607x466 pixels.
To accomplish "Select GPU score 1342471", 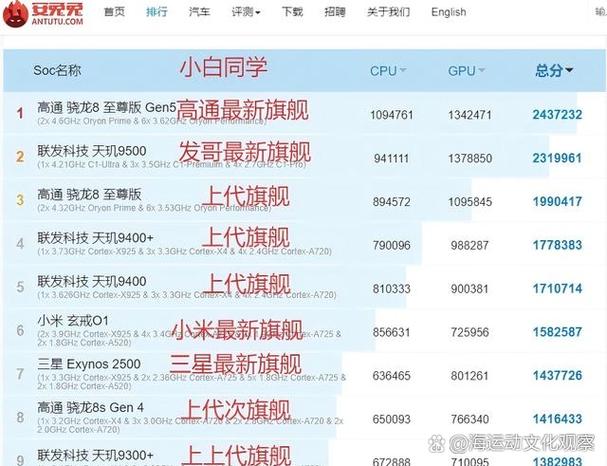I will pos(470,115).
